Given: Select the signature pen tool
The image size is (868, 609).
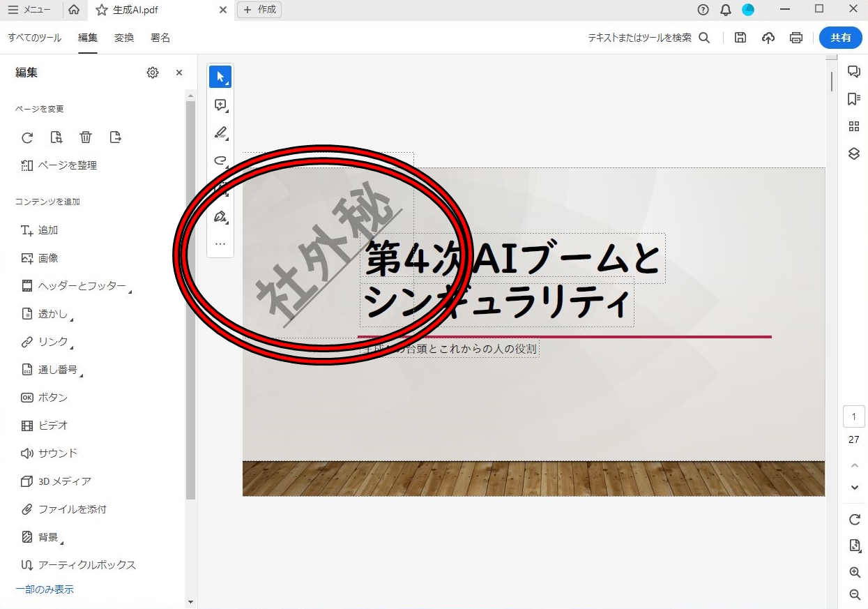Looking at the screenshot, I should click(220, 216).
